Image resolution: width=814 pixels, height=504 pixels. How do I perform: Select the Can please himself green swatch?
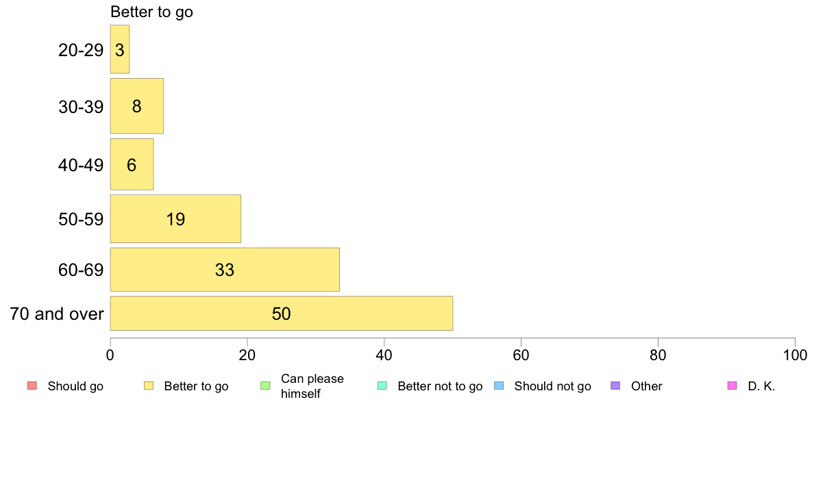pos(265,386)
